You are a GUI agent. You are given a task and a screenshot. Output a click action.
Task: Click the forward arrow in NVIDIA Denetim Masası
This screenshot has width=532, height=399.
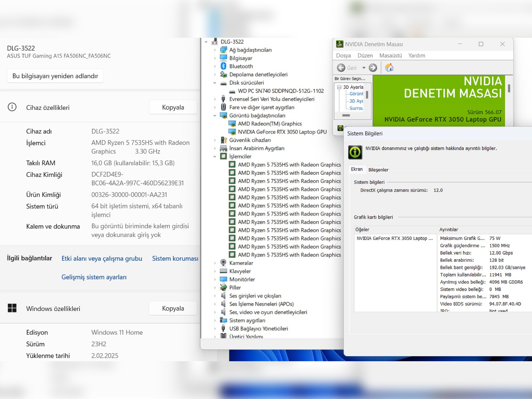pos(373,68)
